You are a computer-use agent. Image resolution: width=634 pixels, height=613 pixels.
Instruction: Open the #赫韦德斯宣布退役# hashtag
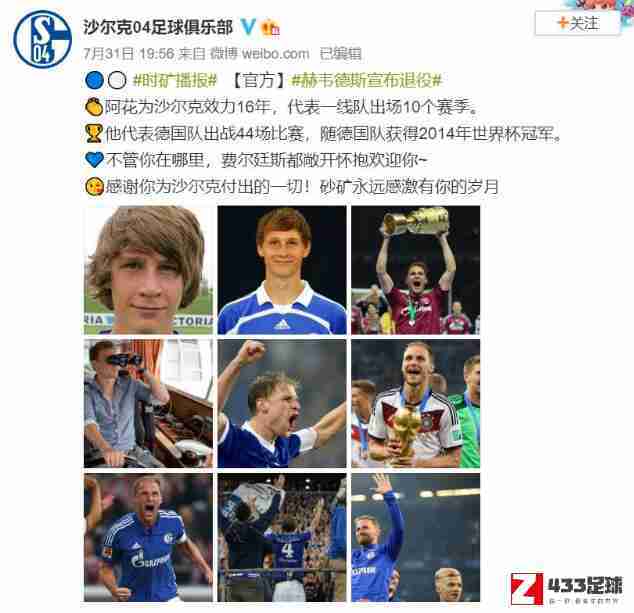point(366,80)
